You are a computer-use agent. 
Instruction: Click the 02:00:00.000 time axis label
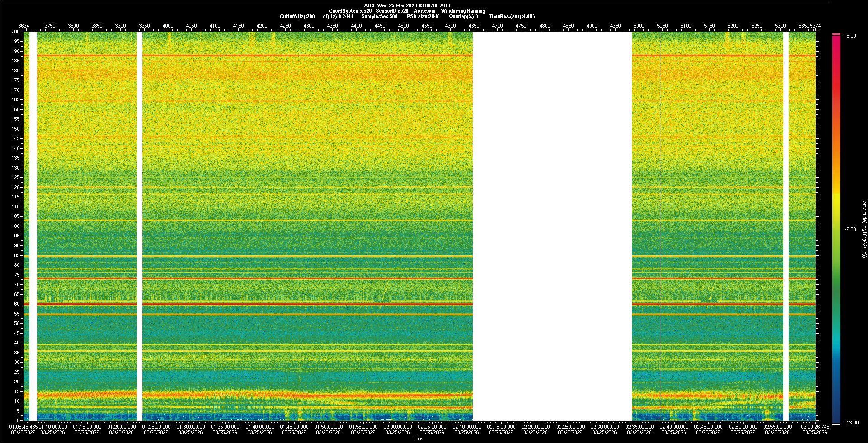[x=398, y=426]
